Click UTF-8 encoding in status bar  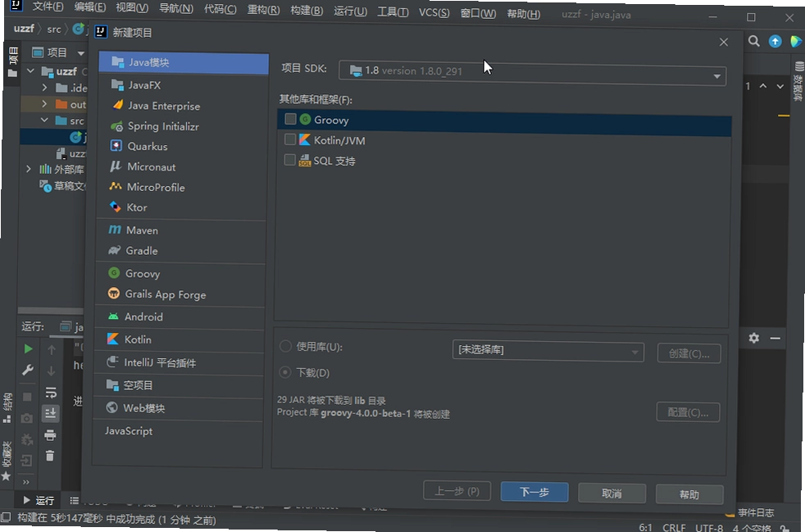pos(709,528)
